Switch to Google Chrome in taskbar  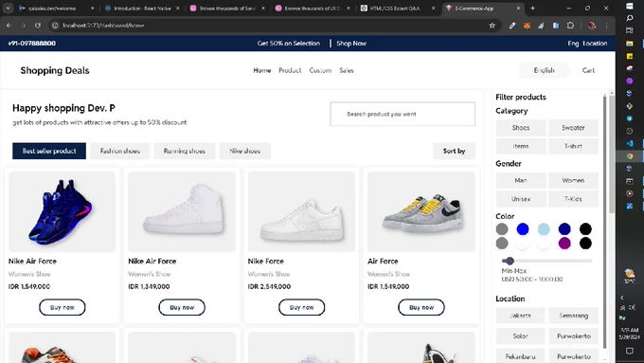[630, 156]
